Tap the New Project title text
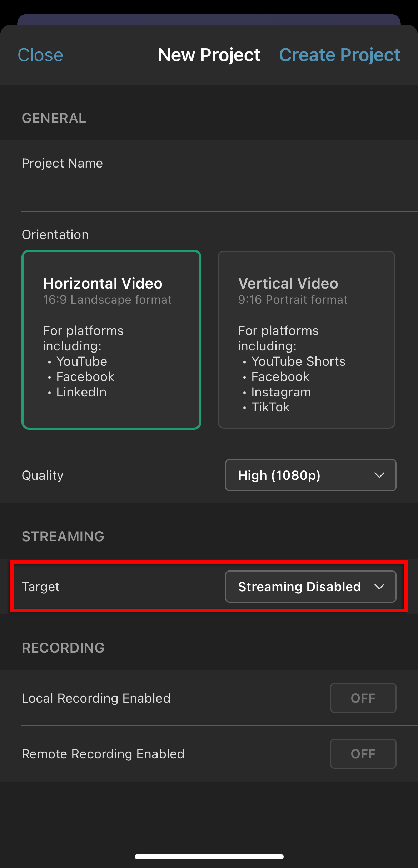 point(209,55)
